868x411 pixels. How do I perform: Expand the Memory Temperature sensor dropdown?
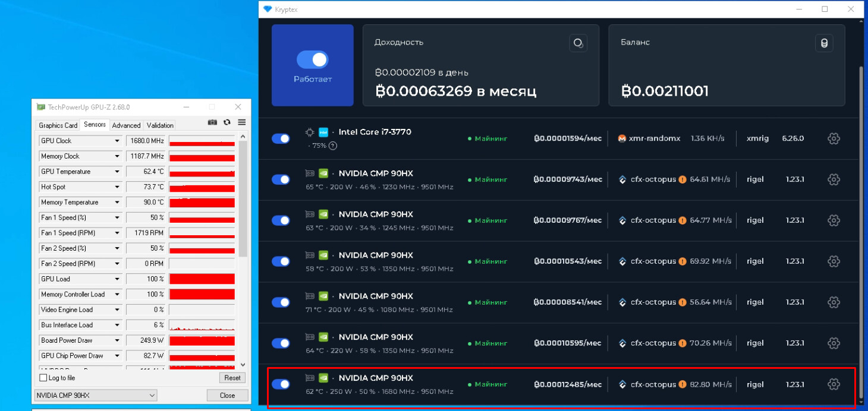117,203
